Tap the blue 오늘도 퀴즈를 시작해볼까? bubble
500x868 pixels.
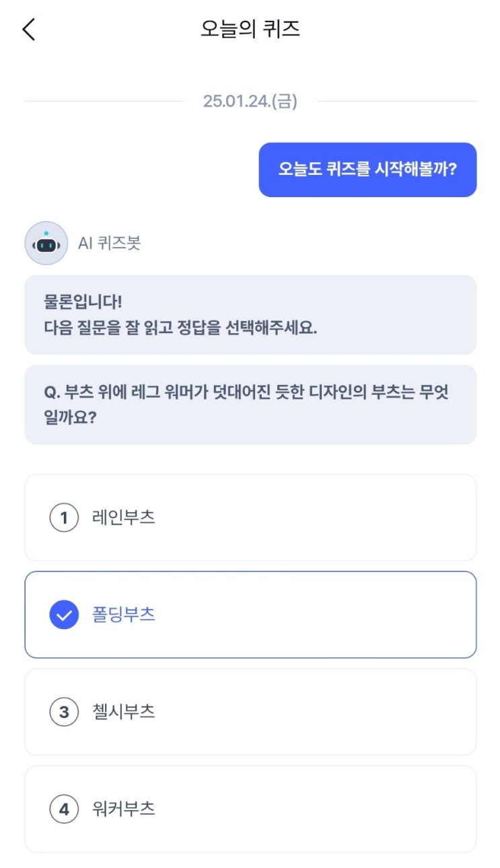click(x=367, y=170)
